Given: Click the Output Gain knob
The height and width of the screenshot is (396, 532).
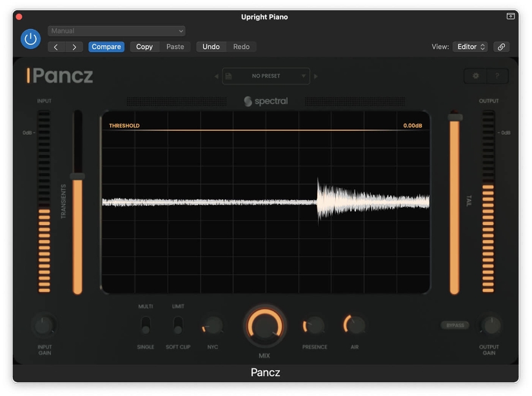Looking at the screenshot, I should coord(491,326).
